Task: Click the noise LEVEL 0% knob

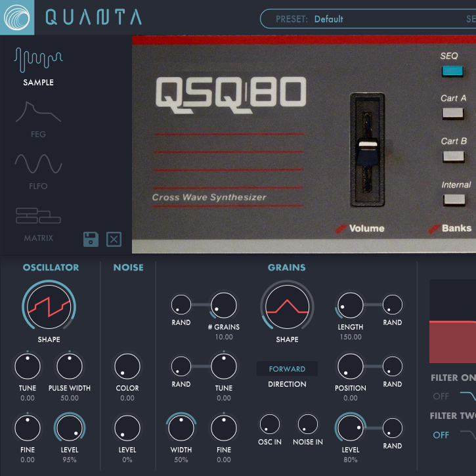Action: pyautogui.click(x=127, y=428)
